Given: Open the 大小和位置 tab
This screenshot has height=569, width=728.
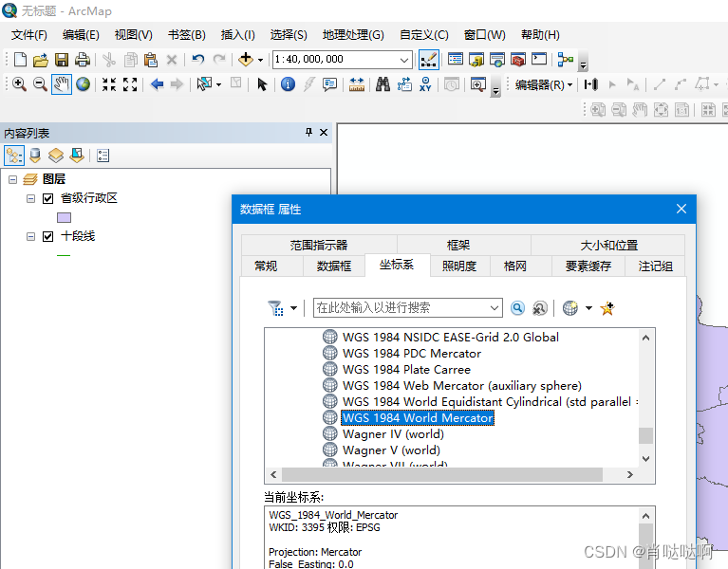Looking at the screenshot, I should click(608, 245).
